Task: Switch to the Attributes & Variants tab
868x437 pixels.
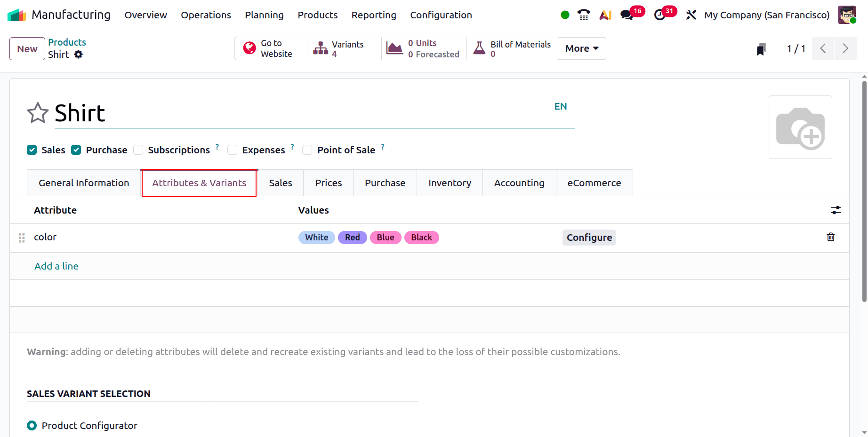Action: tap(199, 183)
